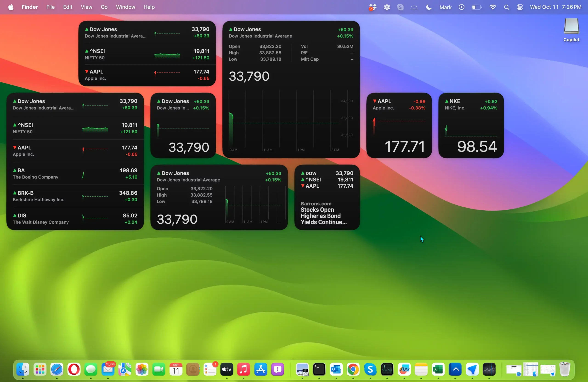Open Notes from the Dock
Image resolution: width=588 pixels, height=382 pixels.
421,369
